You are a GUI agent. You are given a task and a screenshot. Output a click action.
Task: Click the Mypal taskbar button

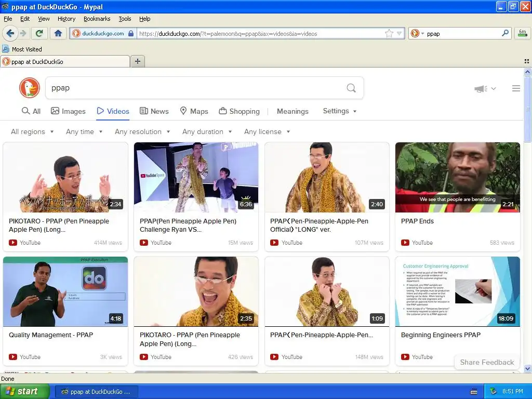pos(96,392)
